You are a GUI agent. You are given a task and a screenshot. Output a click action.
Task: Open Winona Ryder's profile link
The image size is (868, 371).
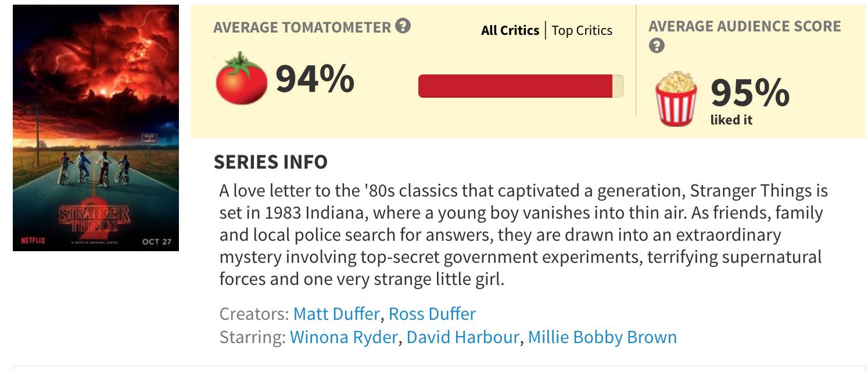click(x=343, y=337)
